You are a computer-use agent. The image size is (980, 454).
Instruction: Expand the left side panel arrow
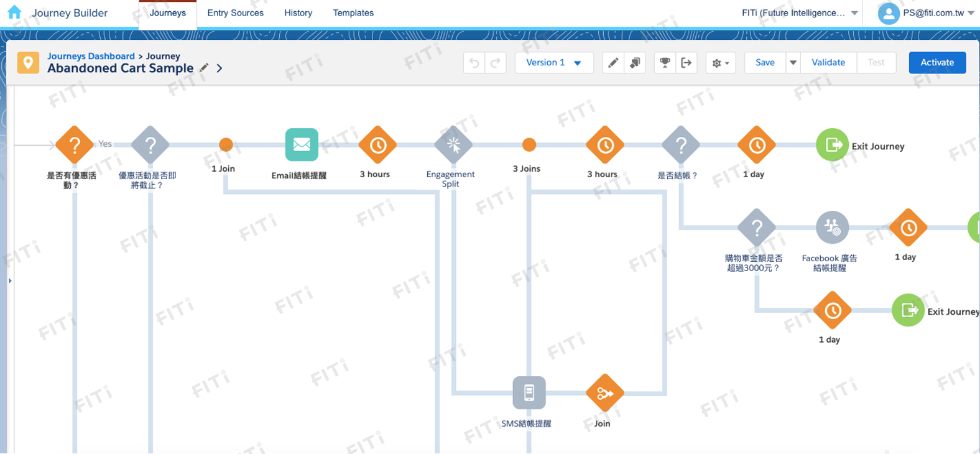coord(10,281)
